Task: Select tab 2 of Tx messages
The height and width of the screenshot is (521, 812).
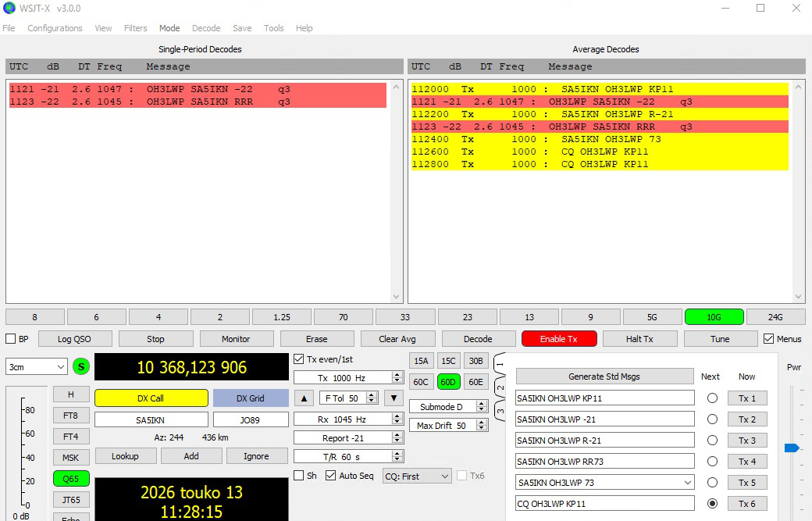Action: point(500,388)
